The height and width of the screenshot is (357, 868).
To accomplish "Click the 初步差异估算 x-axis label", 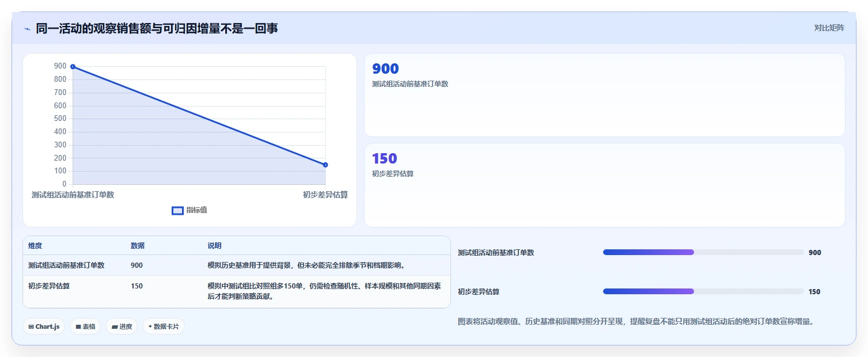I will pos(325,195).
